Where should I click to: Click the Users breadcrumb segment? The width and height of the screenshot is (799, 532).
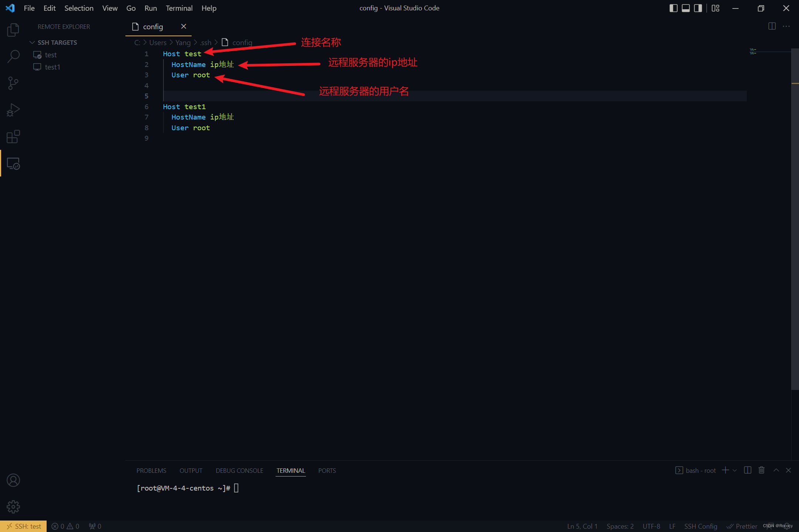[158, 43]
